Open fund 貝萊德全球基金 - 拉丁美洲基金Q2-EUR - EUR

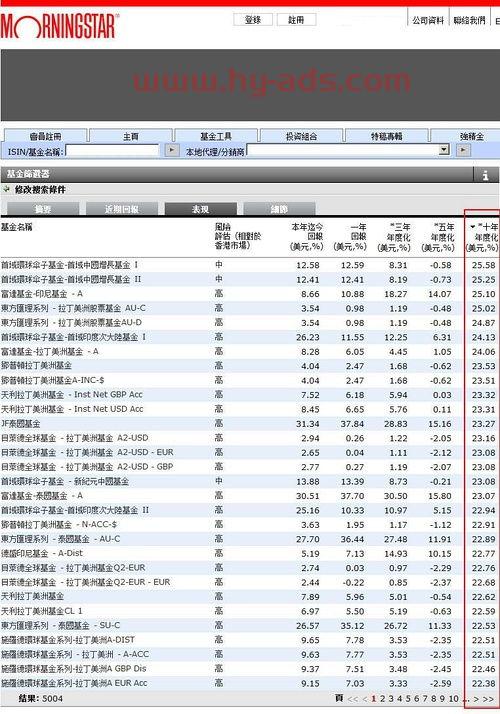[86, 582]
